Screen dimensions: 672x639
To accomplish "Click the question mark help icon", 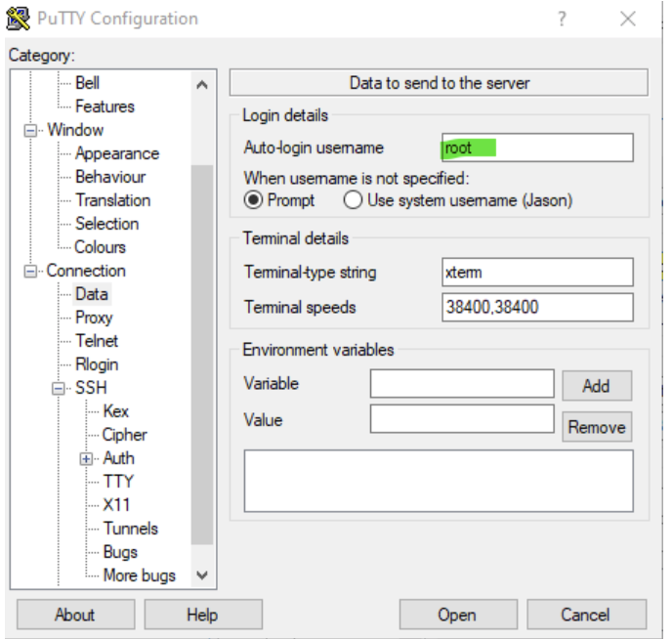I will [x=562, y=19].
